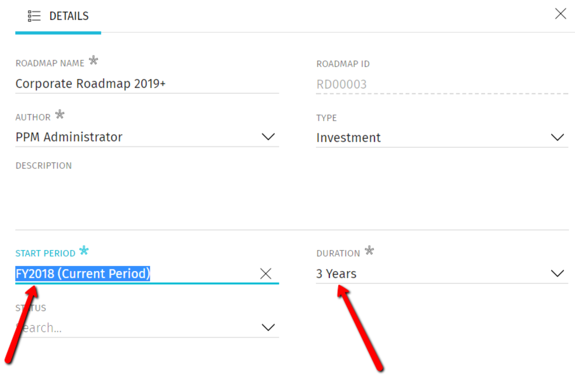The height and width of the screenshot is (392, 575).
Task: Open the Type dropdown chevron
Action: (557, 138)
